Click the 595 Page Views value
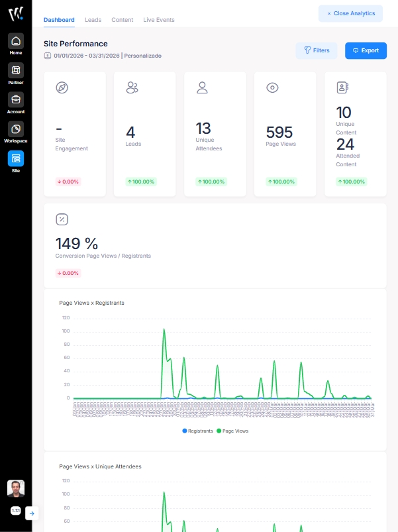398x532 pixels. pyautogui.click(x=279, y=133)
